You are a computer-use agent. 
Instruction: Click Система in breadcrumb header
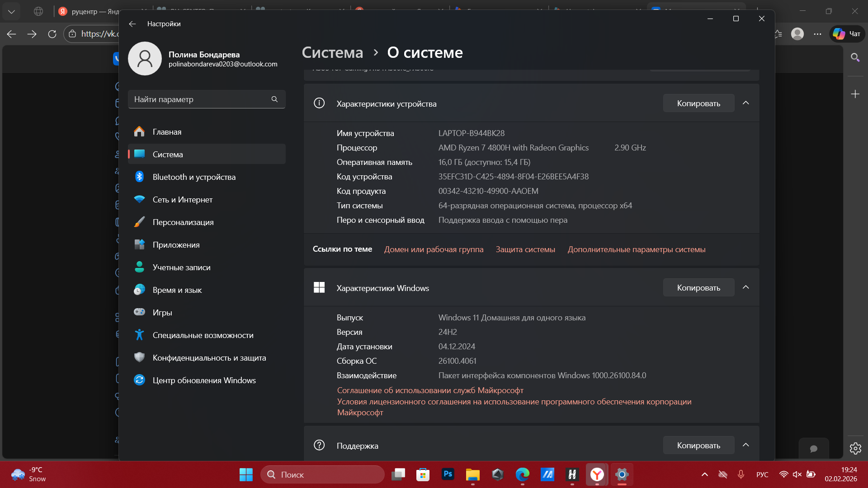pyautogui.click(x=332, y=53)
